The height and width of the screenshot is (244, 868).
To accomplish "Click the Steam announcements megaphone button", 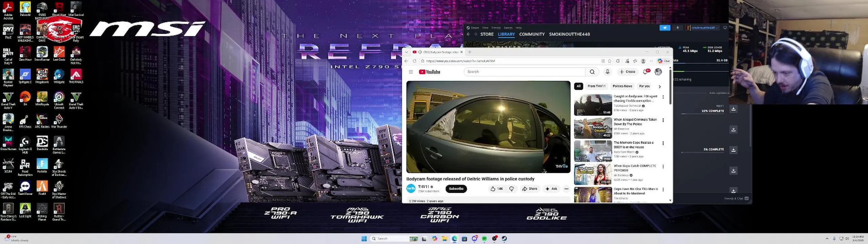I will 665,28.
